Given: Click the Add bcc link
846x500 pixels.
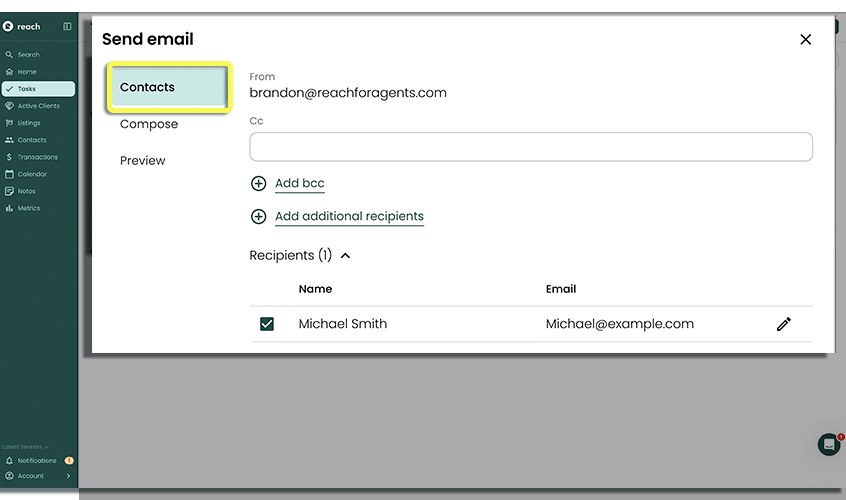Looking at the screenshot, I should point(300,184).
